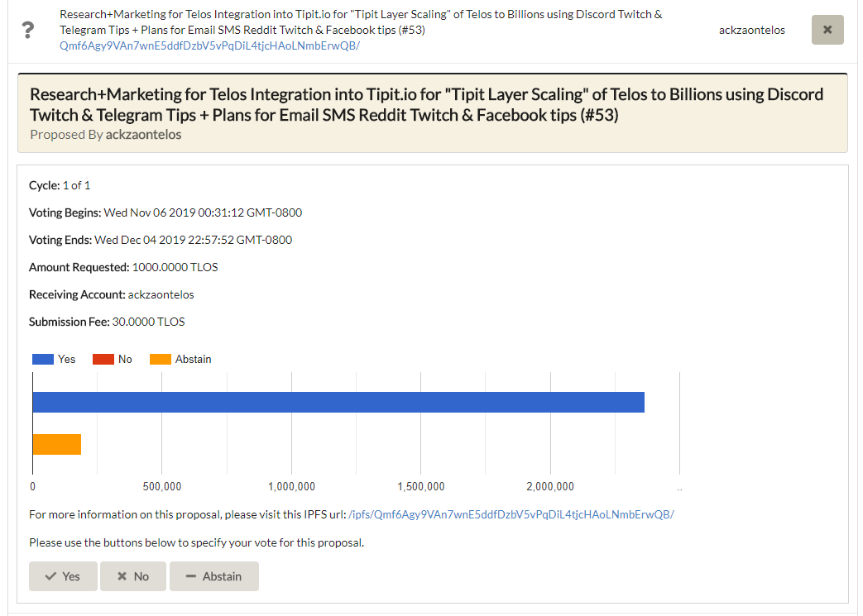Image resolution: width=863 pixels, height=616 pixels.
Task: Click the 500,000 axis label
Action: pos(162,487)
